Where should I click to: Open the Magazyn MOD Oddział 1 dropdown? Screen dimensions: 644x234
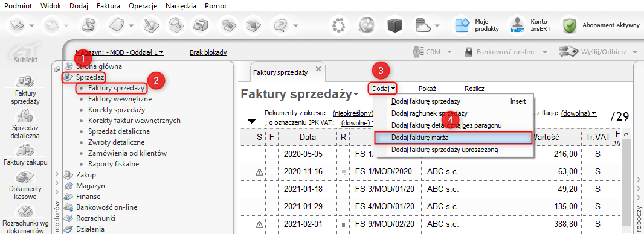pyautogui.click(x=120, y=52)
